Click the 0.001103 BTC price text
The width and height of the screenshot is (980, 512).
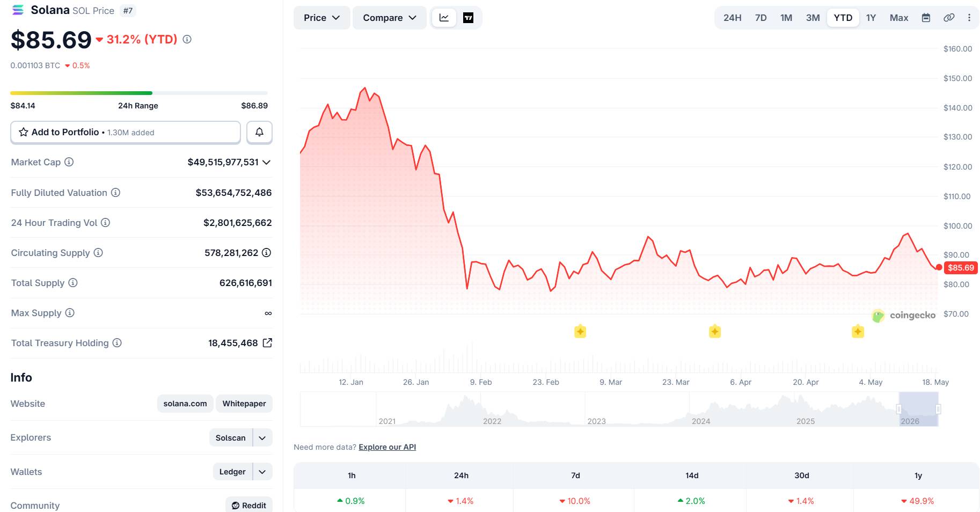pos(35,65)
